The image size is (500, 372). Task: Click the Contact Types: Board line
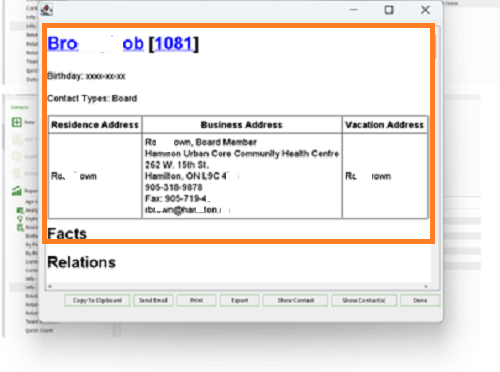coord(92,98)
